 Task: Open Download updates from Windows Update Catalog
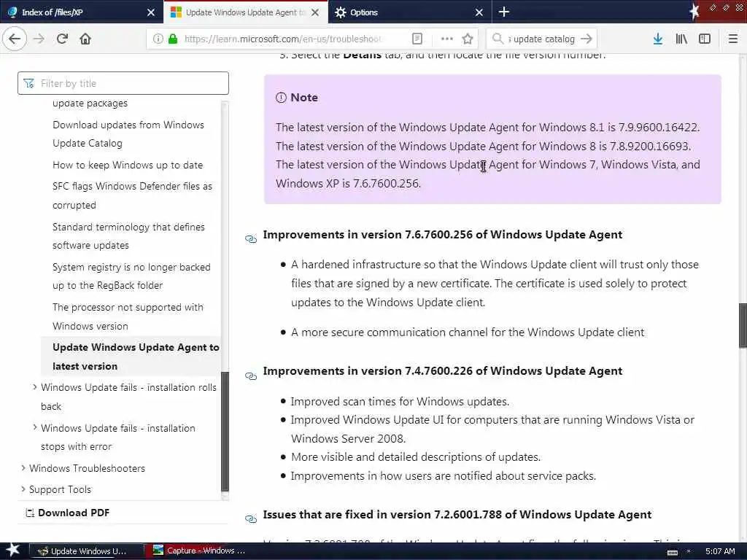[128, 134]
